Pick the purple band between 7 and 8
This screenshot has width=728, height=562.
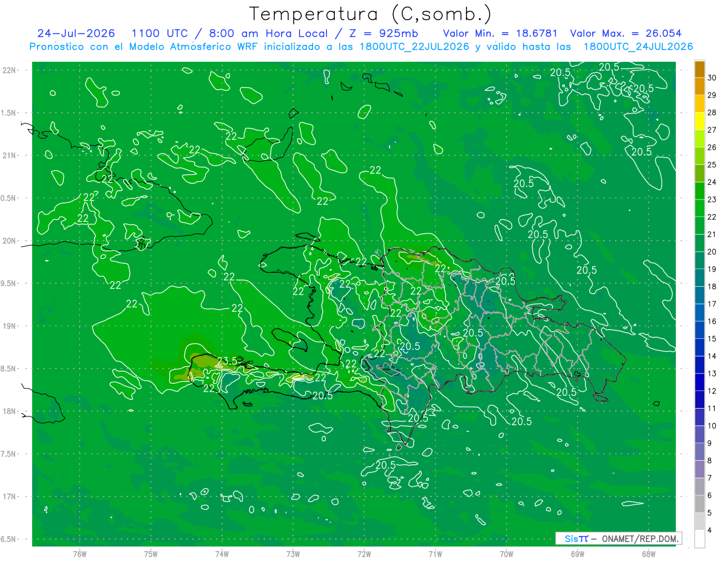point(699,469)
